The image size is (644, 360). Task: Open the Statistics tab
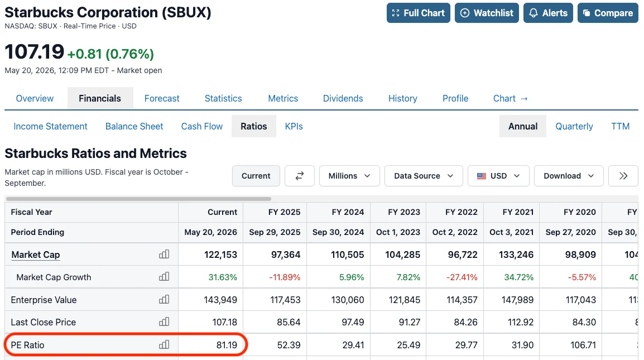223,99
